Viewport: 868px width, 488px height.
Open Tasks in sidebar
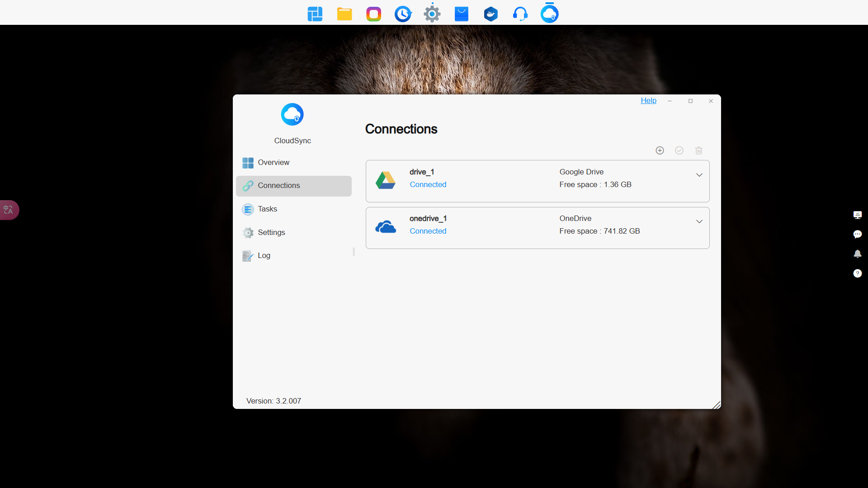point(294,209)
